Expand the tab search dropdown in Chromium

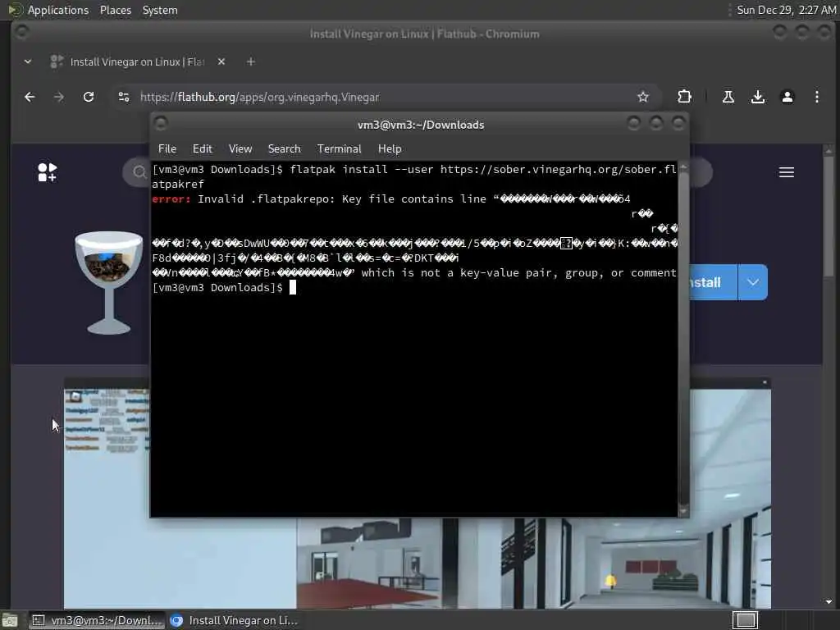[x=28, y=62]
